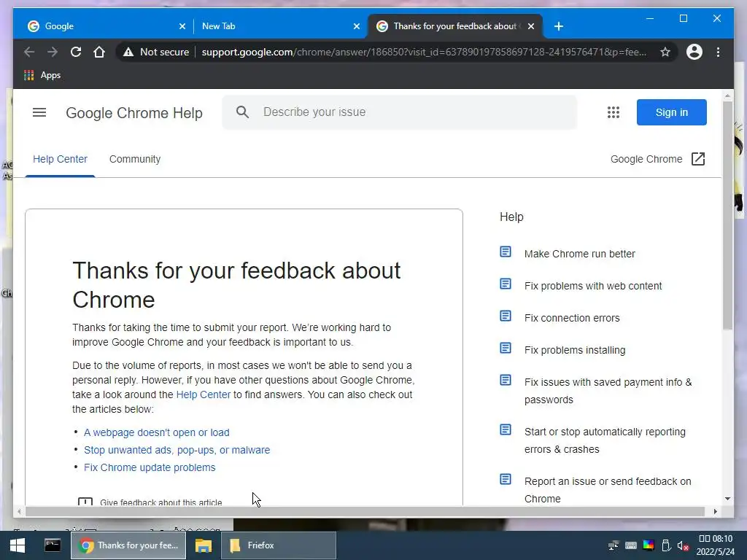Viewport: 747px width, 560px height.
Task: Open the Google apps grid
Action: [613, 112]
